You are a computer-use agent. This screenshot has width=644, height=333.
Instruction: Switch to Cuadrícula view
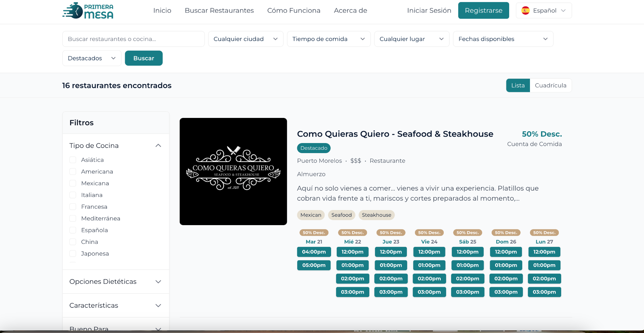[550, 85]
